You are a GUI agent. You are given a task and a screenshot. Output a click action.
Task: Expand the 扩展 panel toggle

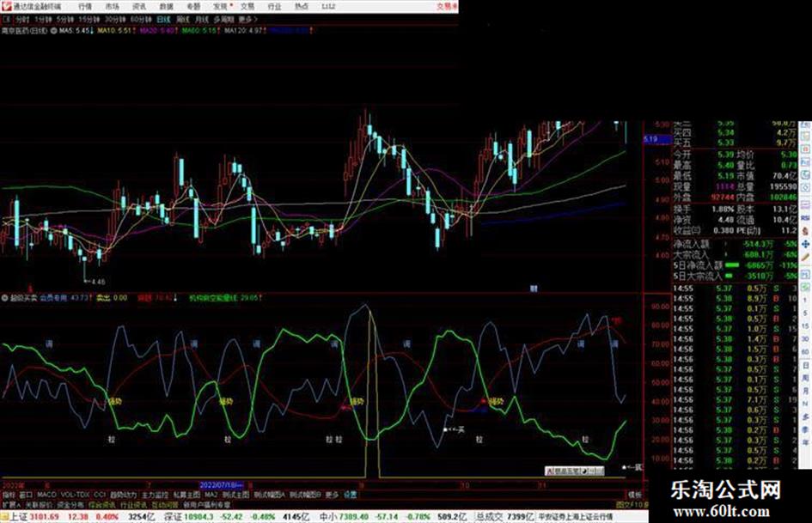[x=11, y=504]
